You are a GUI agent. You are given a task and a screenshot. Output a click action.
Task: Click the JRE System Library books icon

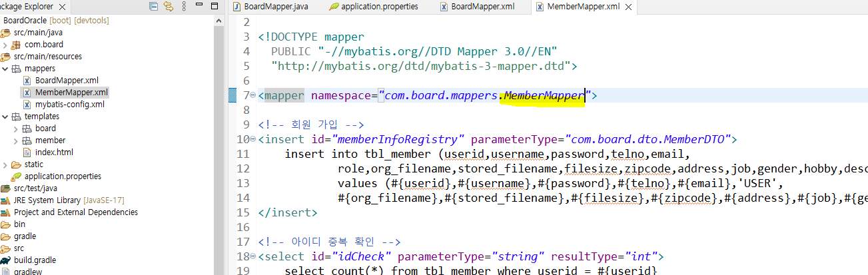pyautogui.click(x=5, y=200)
